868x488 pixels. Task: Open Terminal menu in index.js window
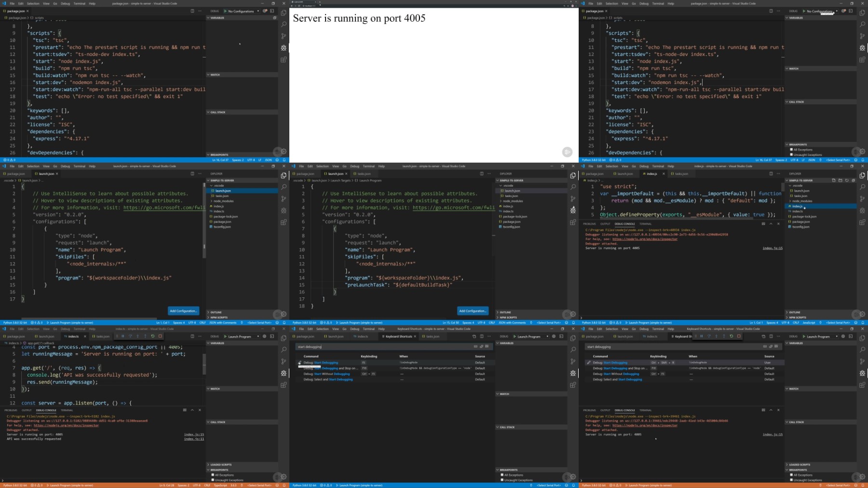coord(658,166)
